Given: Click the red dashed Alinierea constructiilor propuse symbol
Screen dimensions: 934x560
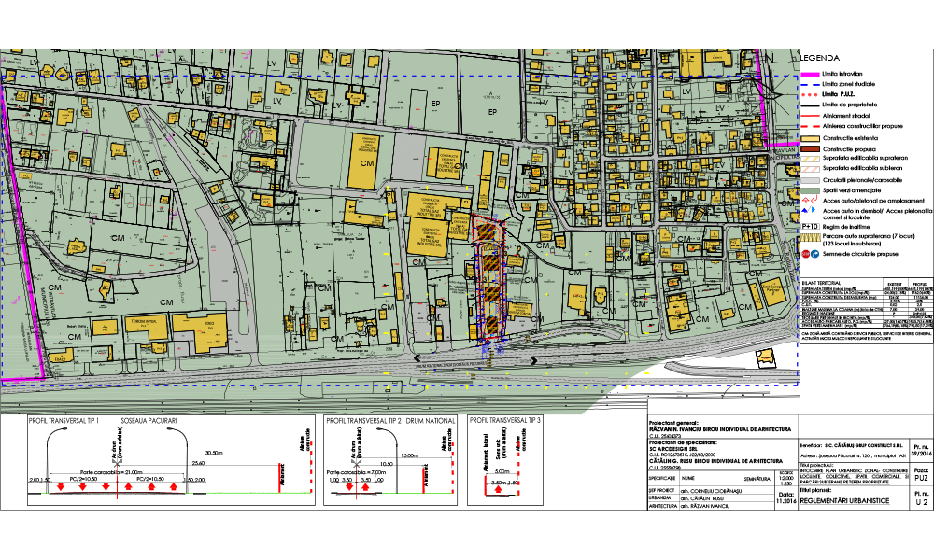Looking at the screenshot, I should coord(808,126).
